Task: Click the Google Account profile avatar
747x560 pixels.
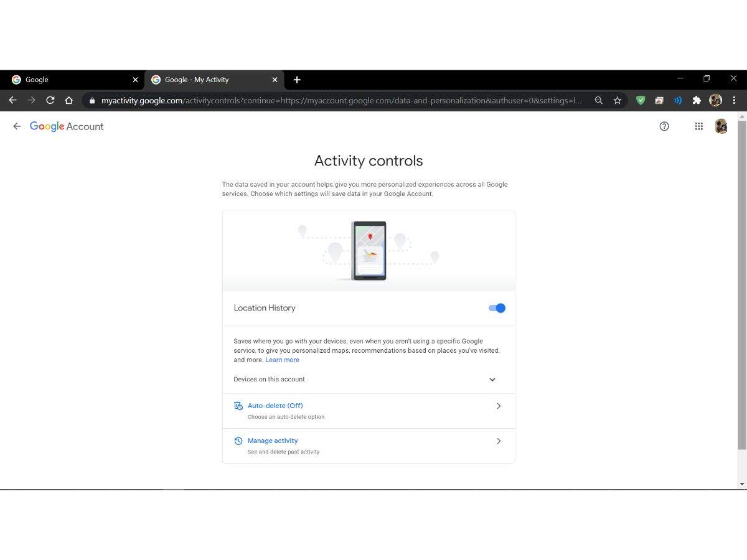Action: [721, 126]
